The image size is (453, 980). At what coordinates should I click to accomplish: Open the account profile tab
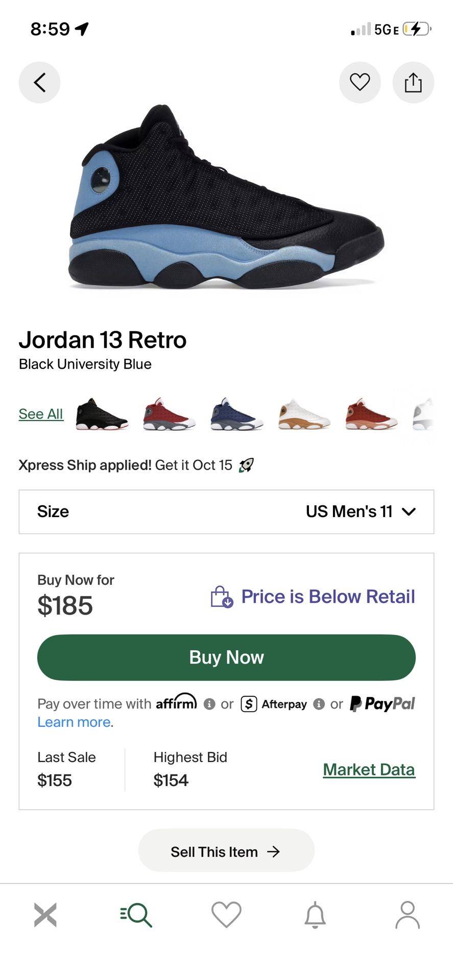point(407,914)
